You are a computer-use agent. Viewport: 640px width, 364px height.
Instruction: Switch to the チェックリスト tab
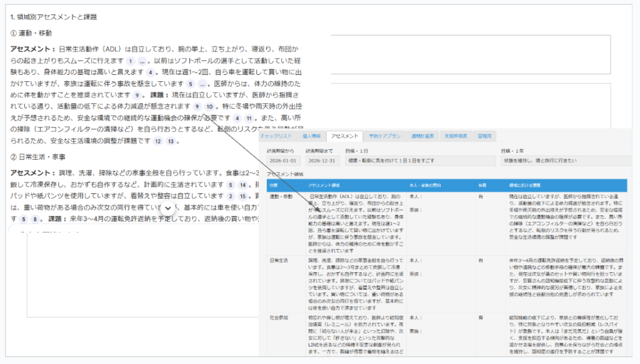coord(276,135)
